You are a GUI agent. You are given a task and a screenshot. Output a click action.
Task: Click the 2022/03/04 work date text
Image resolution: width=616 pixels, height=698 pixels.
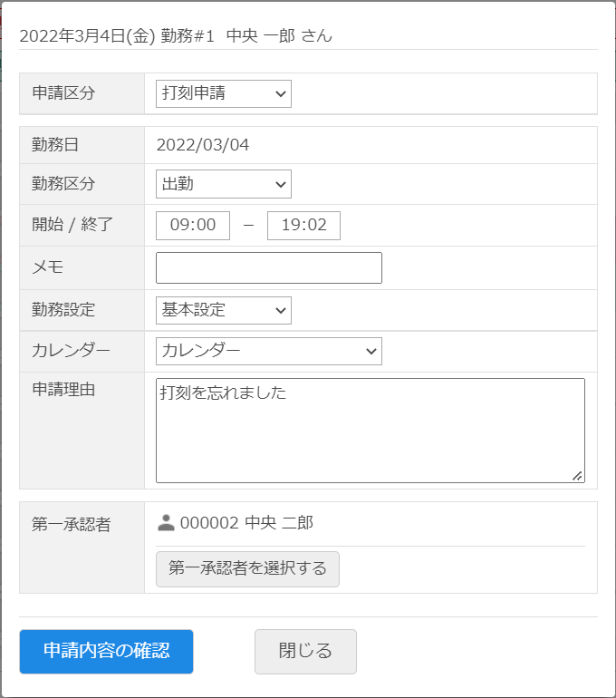click(x=203, y=145)
